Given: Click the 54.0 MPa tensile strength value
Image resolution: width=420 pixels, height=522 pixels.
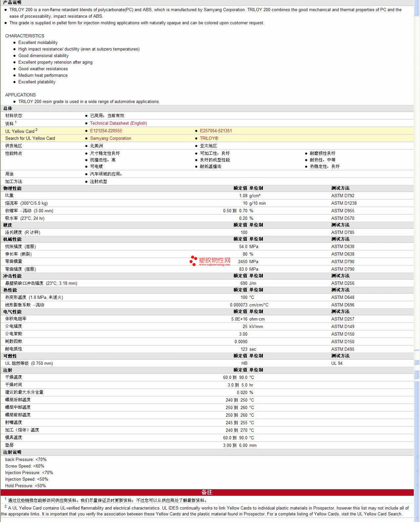Looking at the screenshot, I should pyautogui.click(x=249, y=247).
